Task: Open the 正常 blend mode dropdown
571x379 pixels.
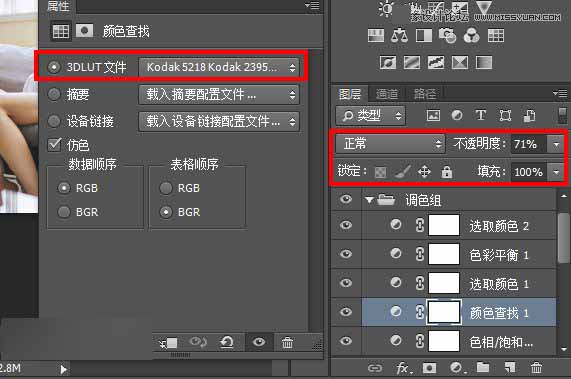Action: [390, 144]
